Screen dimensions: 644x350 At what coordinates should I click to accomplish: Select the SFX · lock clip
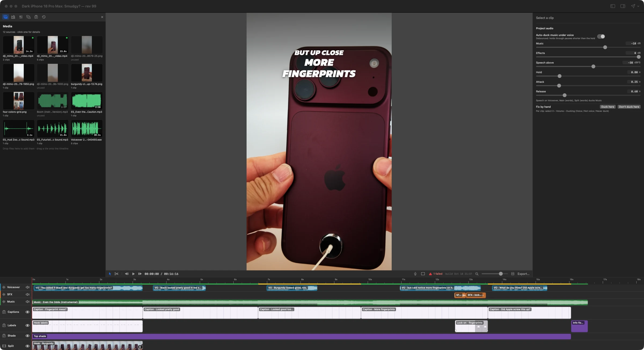(x=476, y=295)
